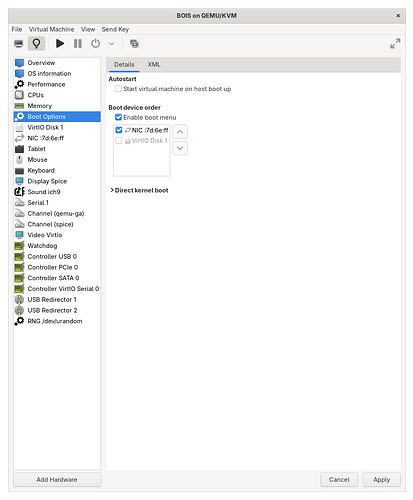Open snapshot manager toolbar icon

click(x=134, y=44)
